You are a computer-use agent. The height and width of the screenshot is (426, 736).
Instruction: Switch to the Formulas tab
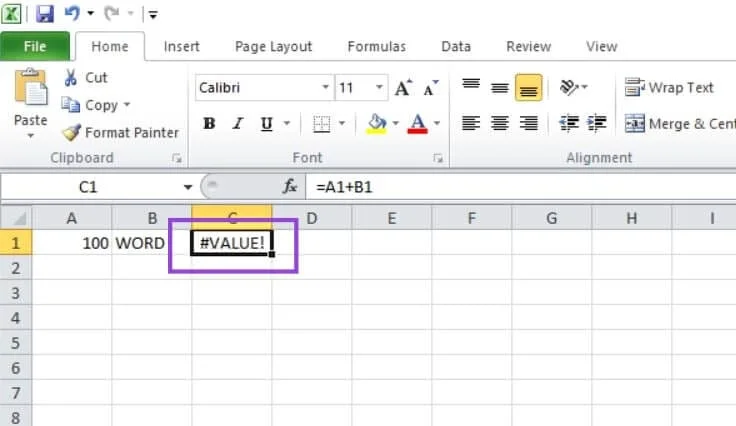tap(376, 46)
